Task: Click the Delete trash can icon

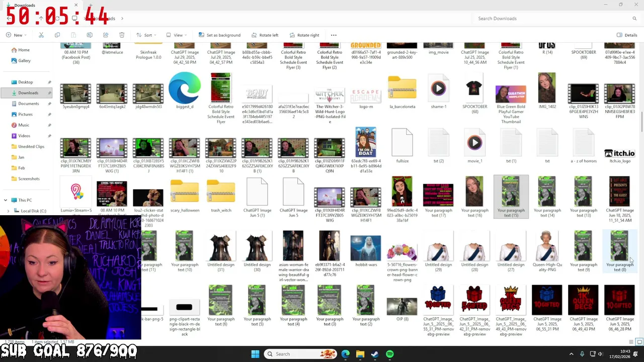Action: (x=122, y=35)
